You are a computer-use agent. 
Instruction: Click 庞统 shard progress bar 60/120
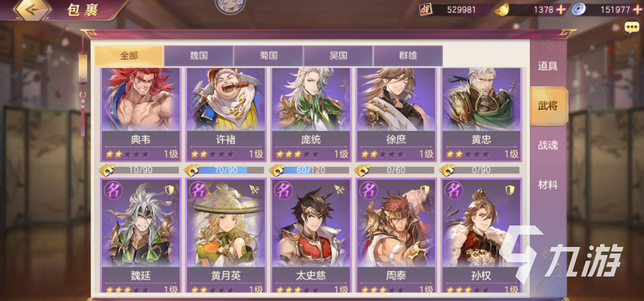pos(316,170)
